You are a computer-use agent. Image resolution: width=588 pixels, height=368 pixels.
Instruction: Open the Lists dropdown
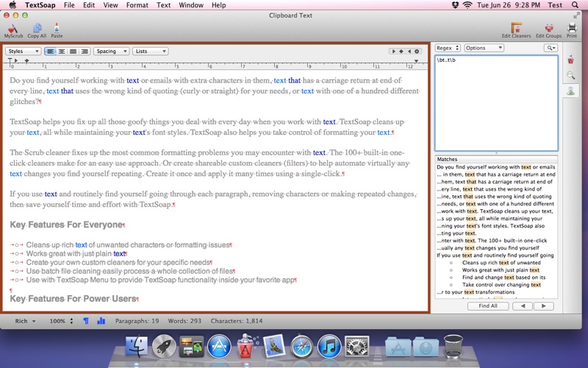tap(151, 52)
